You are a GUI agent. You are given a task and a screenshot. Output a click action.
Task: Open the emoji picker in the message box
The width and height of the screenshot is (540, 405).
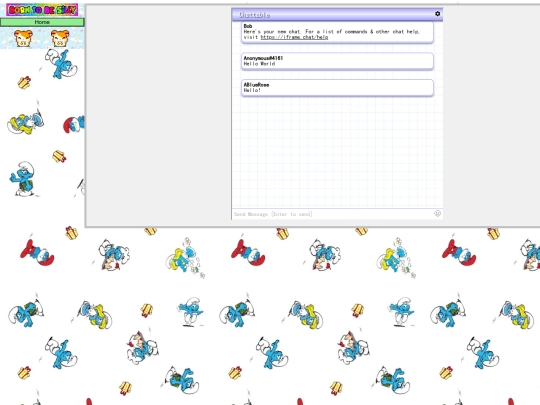(437, 214)
